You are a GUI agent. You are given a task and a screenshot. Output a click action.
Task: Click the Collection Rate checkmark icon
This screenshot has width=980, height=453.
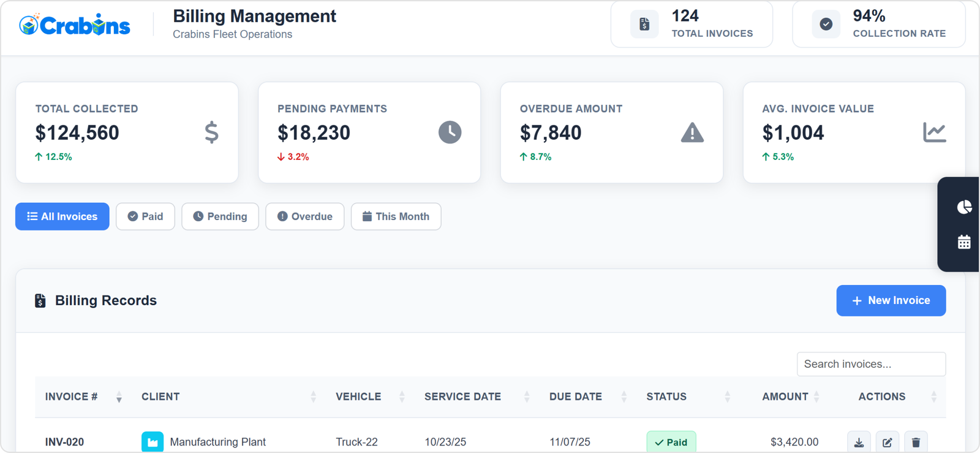[826, 25]
